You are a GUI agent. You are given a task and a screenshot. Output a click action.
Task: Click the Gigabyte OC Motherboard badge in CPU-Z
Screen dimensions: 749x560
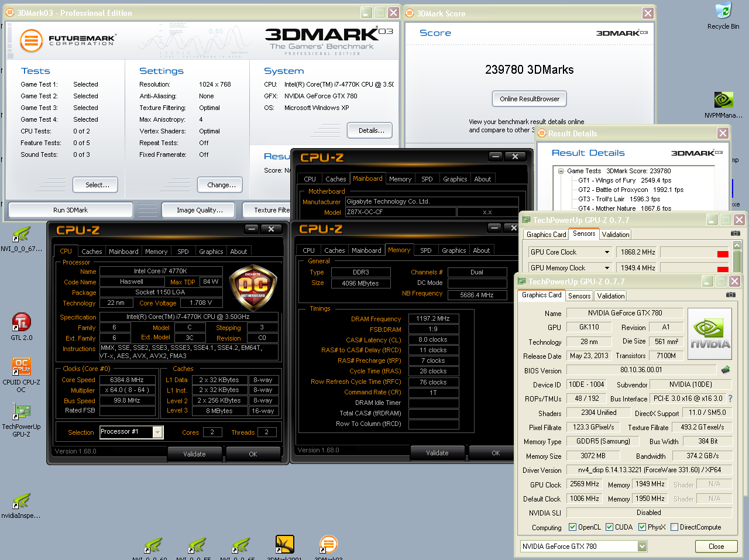click(253, 286)
